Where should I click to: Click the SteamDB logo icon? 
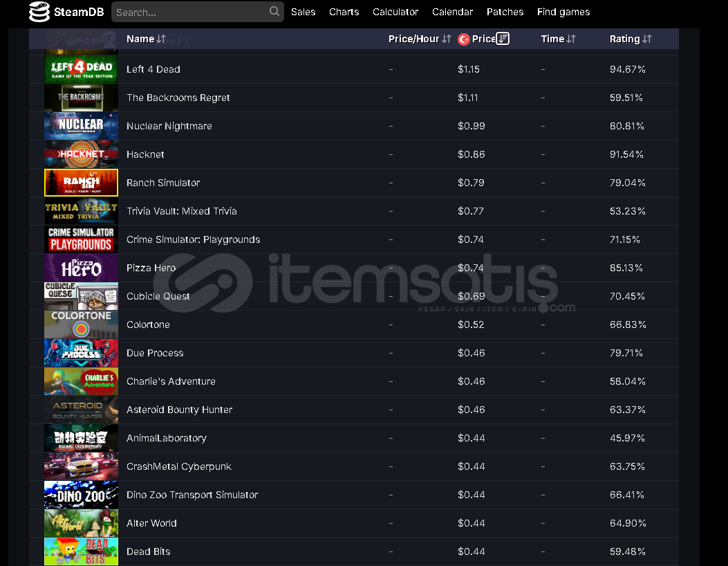click(39, 12)
